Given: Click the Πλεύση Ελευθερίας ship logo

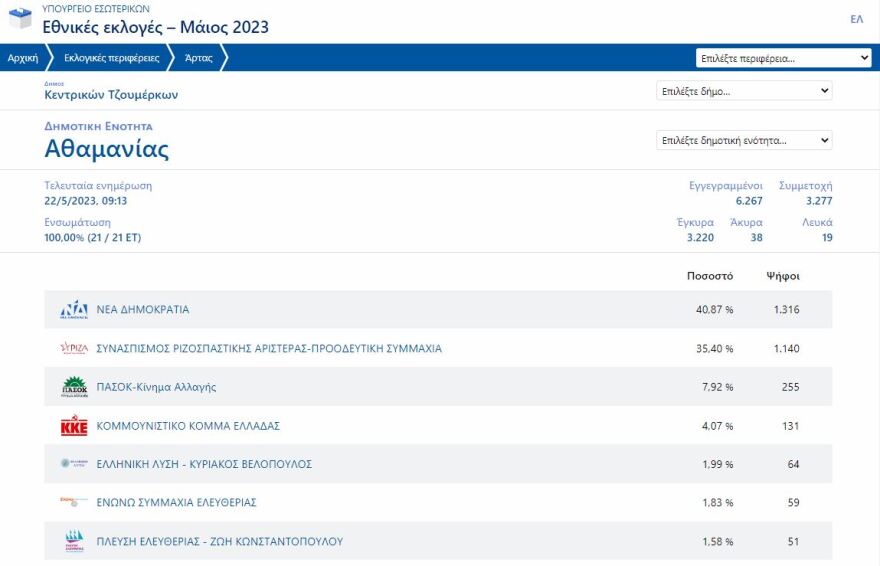Looking at the screenshot, I should [74, 541].
